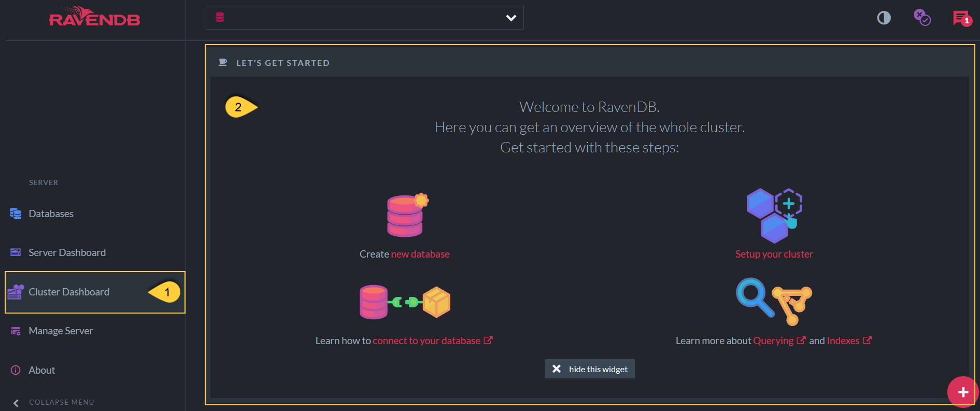The image size is (980, 411).
Task: Select Cluster Dashboard menu item
Action: (95, 292)
